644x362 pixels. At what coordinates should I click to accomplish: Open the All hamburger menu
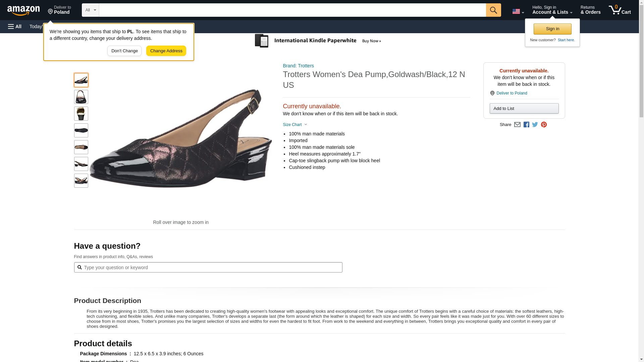pyautogui.click(x=15, y=26)
